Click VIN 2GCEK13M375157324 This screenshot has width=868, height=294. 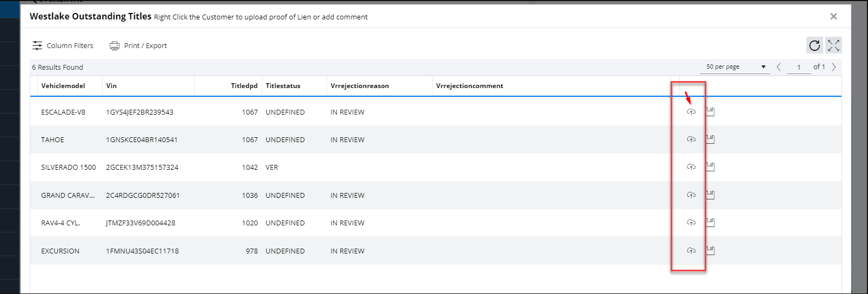click(142, 168)
